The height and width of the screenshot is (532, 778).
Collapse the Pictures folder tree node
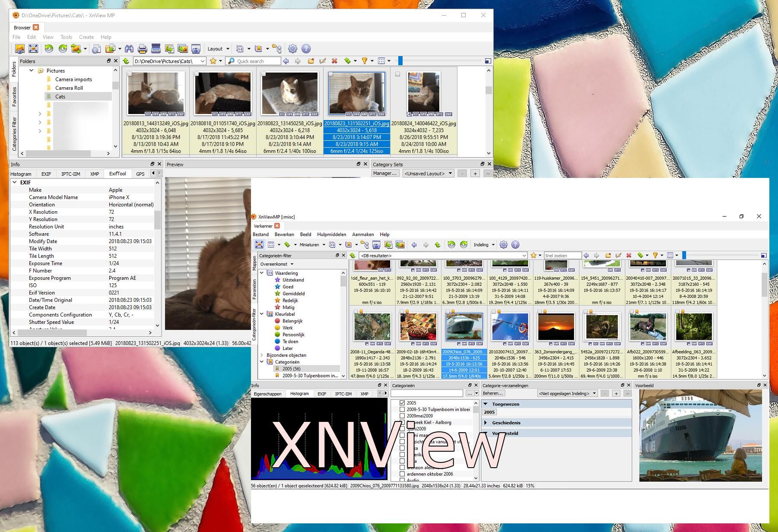point(31,70)
